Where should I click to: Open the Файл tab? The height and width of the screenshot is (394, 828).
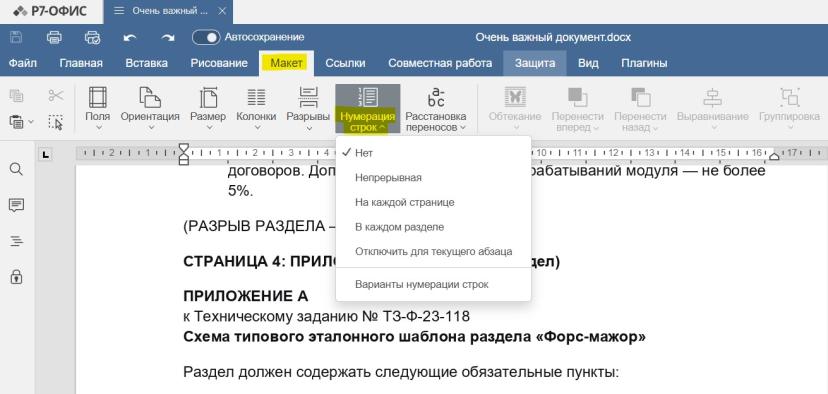(23, 63)
